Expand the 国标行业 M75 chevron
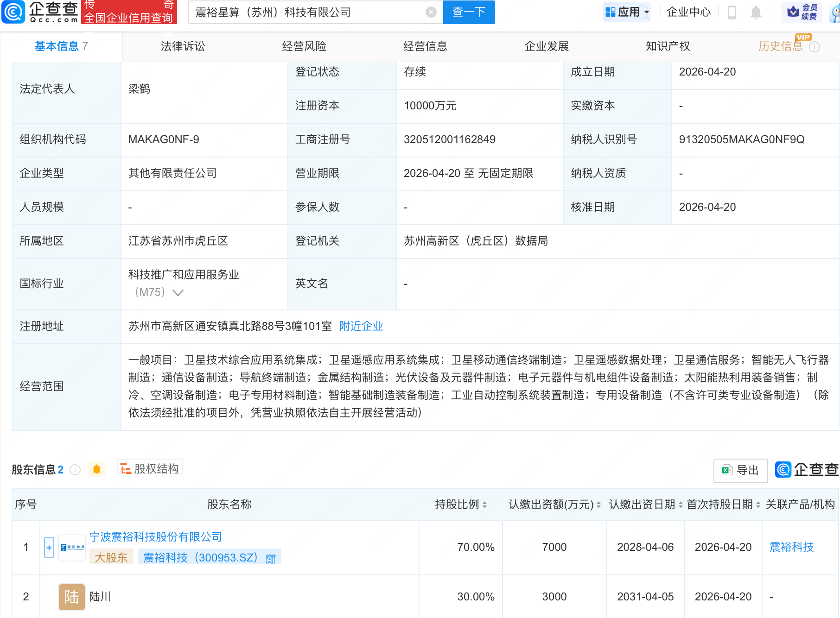Viewport: 840px width, 618px height. click(x=178, y=292)
